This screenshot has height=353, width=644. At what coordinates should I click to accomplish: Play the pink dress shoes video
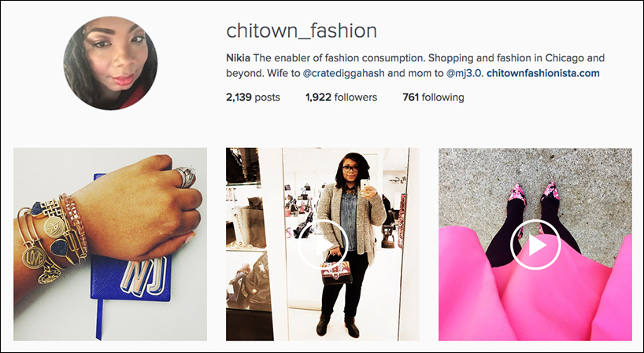(535, 245)
